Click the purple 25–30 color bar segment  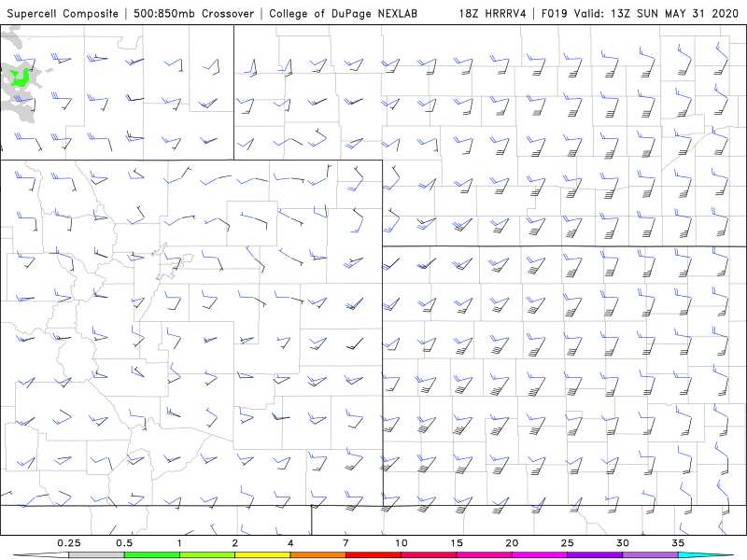coord(595,555)
